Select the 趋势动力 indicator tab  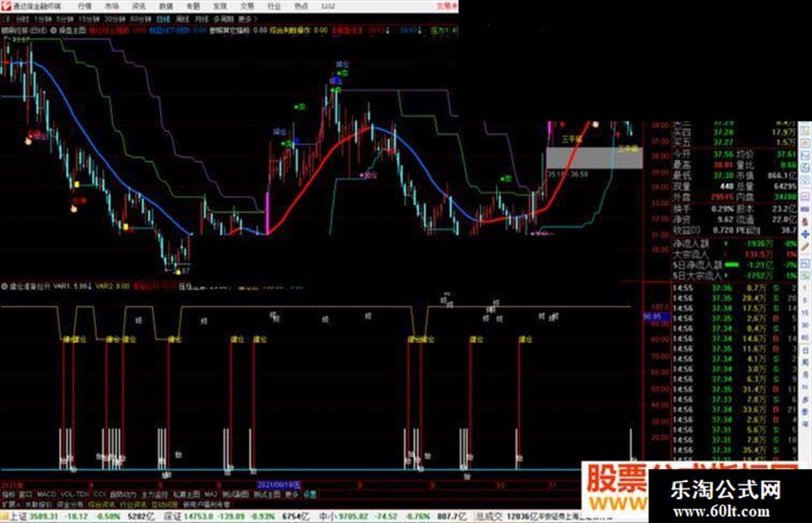click(x=124, y=495)
